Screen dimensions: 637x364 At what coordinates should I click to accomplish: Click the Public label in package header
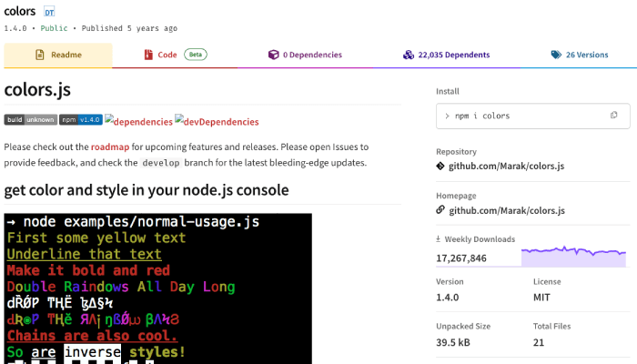54,28
